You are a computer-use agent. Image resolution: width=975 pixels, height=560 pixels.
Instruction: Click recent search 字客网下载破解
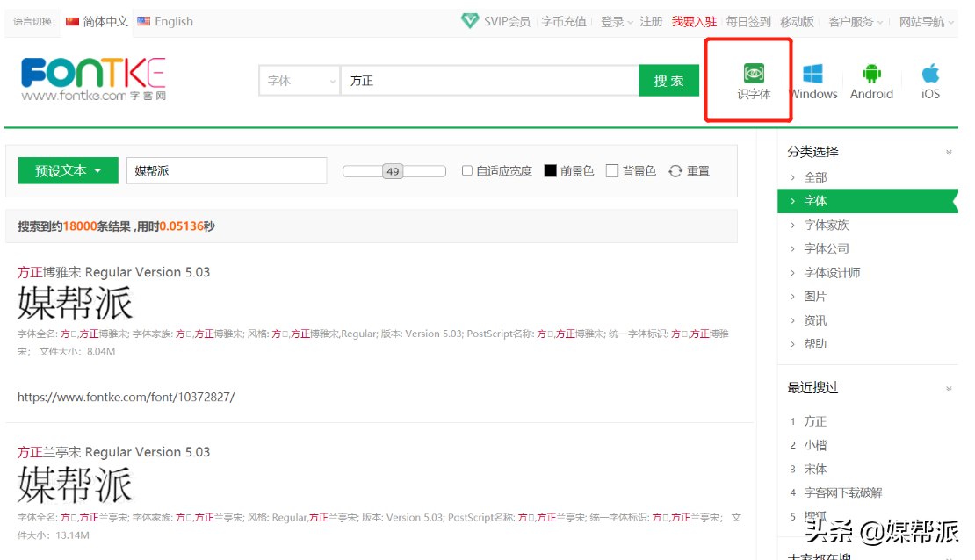click(842, 493)
